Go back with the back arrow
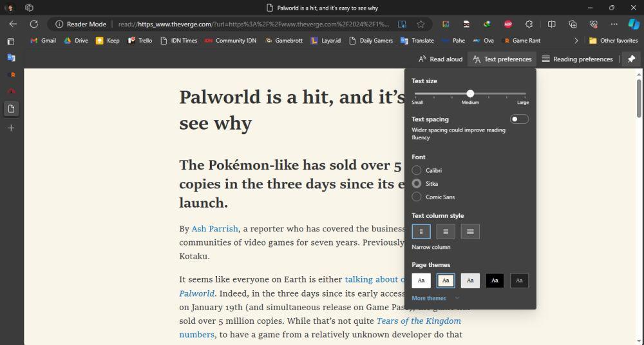Screen dimensions: 644x345 pyautogui.click(x=13, y=25)
